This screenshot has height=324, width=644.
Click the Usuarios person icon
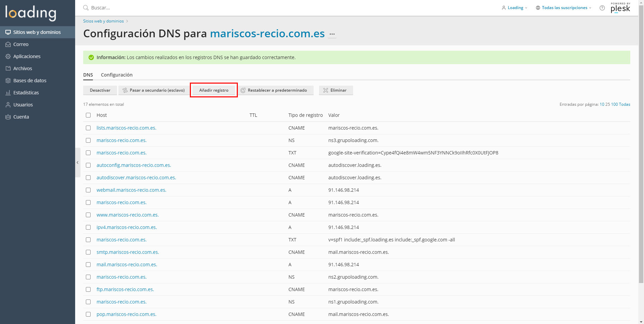[x=8, y=105]
